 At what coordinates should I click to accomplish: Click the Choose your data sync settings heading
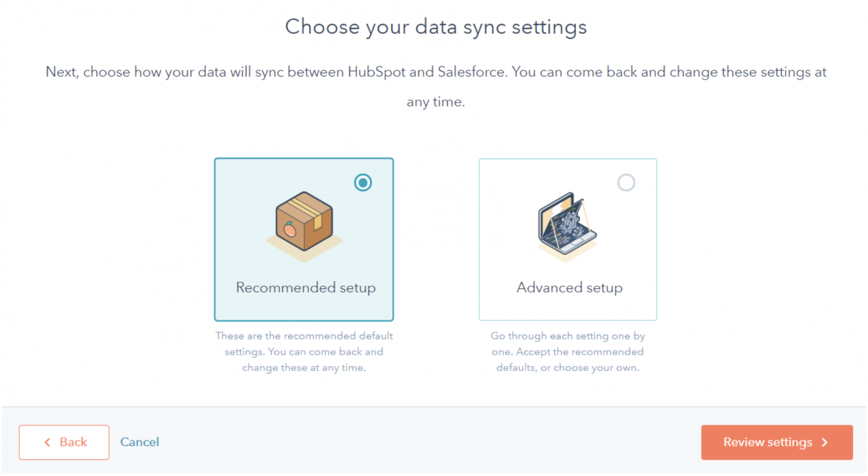coord(436,26)
